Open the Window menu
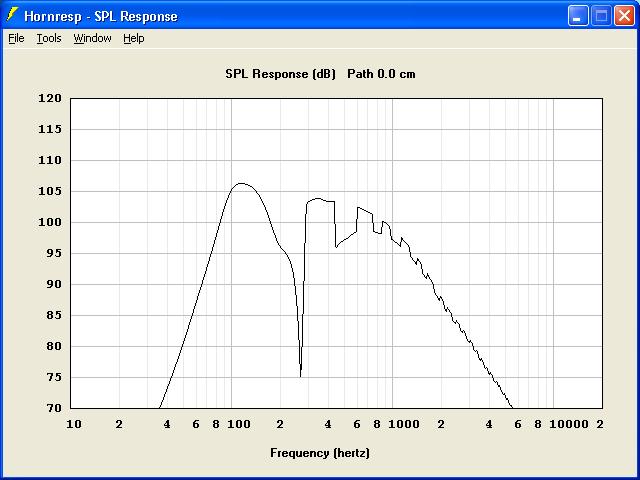The height and width of the screenshot is (480, 640). pos(92,38)
